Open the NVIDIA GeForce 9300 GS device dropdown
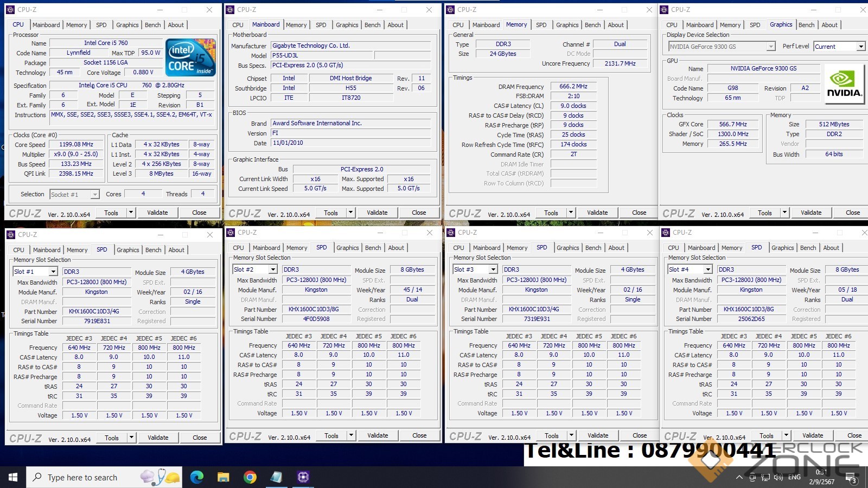This screenshot has height=488, width=868. tap(770, 47)
